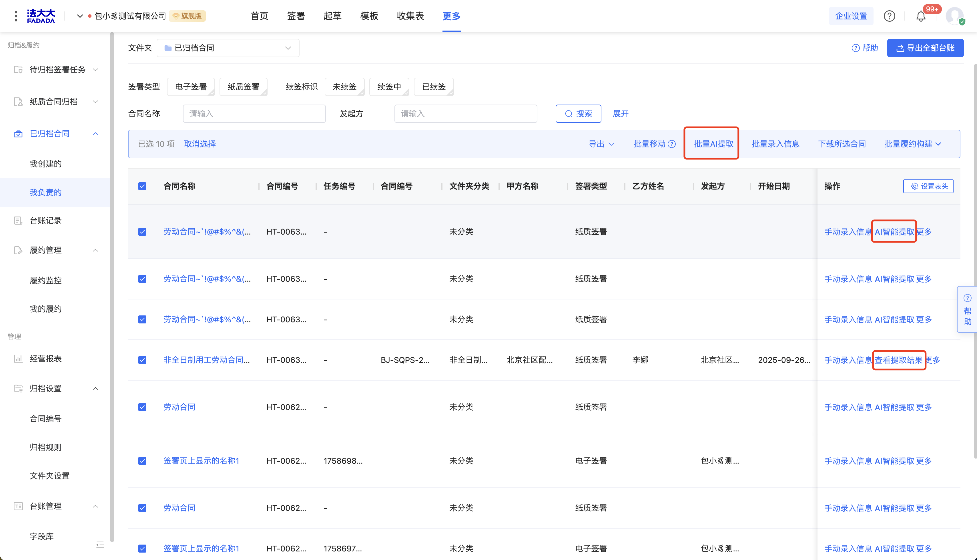
Task: Click the notification bell icon
Action: click(x=920, y=16)
